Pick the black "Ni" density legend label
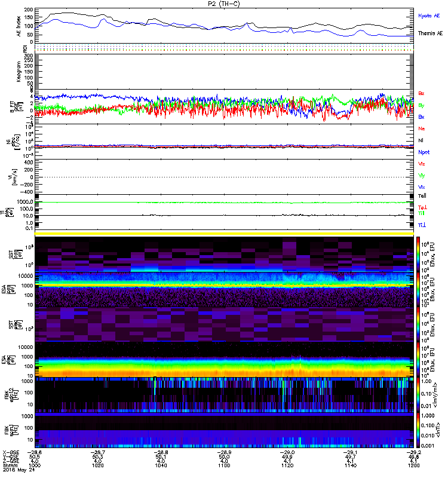Screen dimensions: 448x478 tap(421, 140)
